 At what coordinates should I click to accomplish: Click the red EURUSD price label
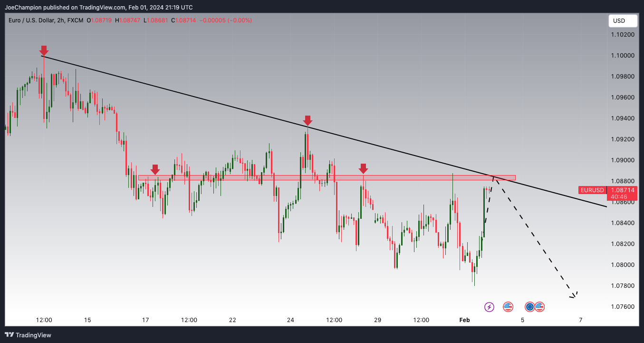pyautogui.click(x=592, y=190)
